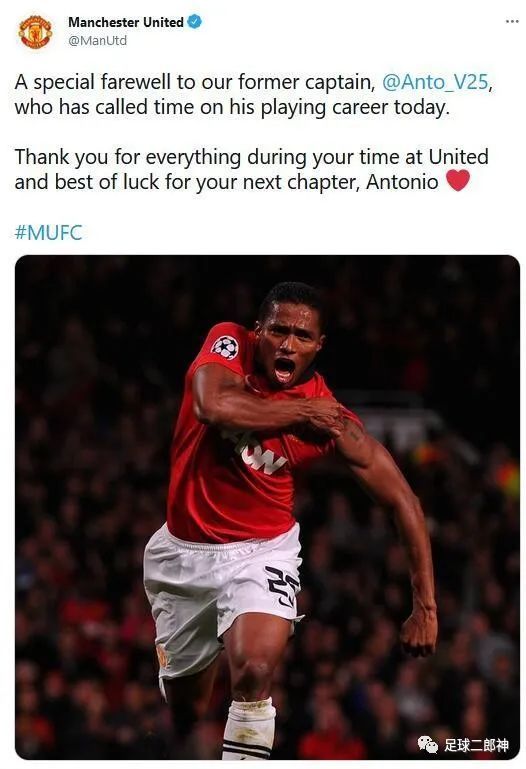Open the #MUFC hashtag
526x769 pixels.
pos(49,232)
